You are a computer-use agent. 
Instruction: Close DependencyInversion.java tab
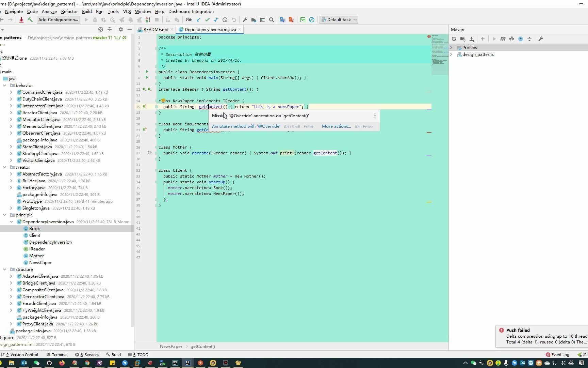(240, 29)
